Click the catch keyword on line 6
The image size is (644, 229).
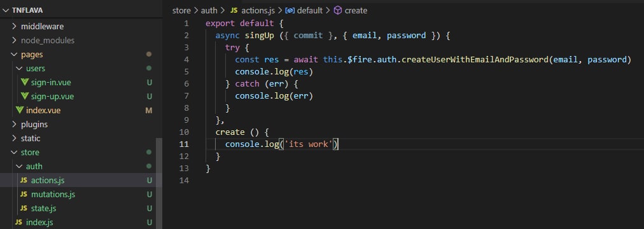(x=248, y=84)
